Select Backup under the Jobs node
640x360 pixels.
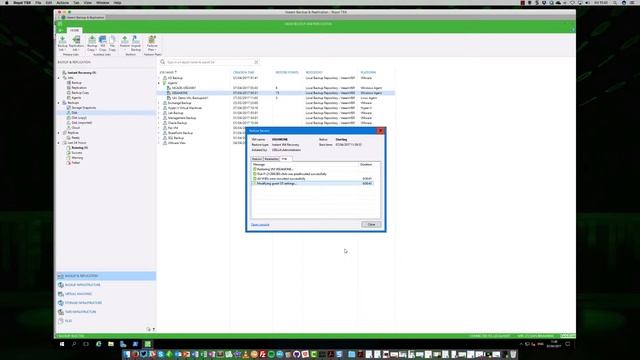(77, 83)
